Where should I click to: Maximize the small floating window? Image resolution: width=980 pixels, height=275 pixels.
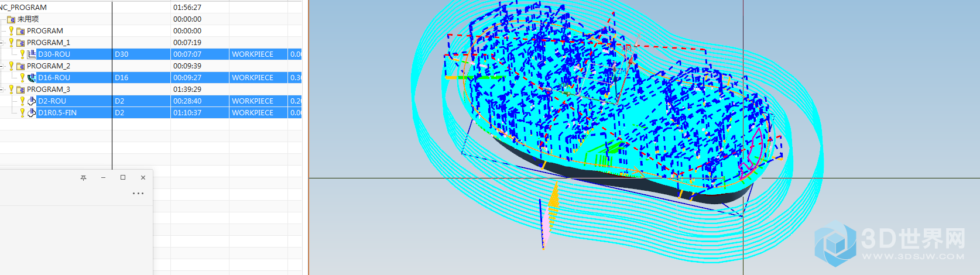pos(123,177)
